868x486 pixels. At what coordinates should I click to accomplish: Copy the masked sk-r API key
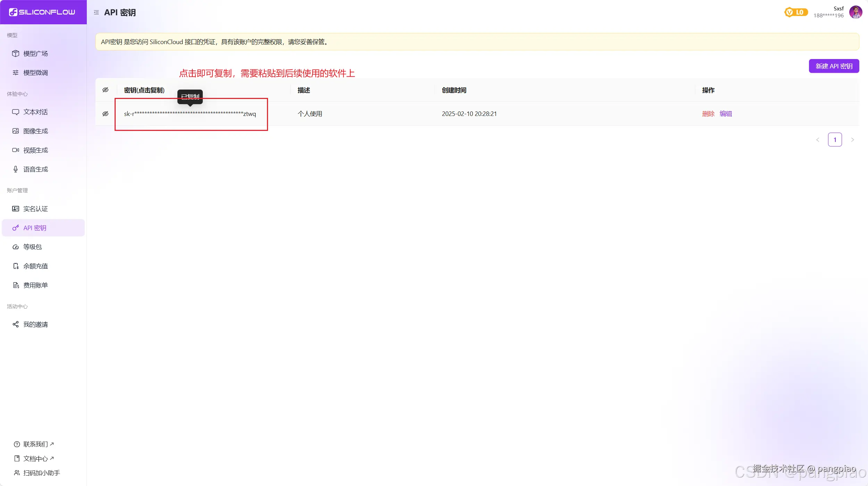[x=190, y=114]
